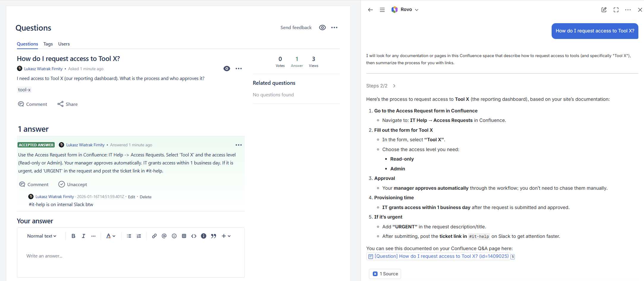The image size is (644, 281).
Task: Open the Send feedback page
Action: pyautogui.click(x=296, y=27)
